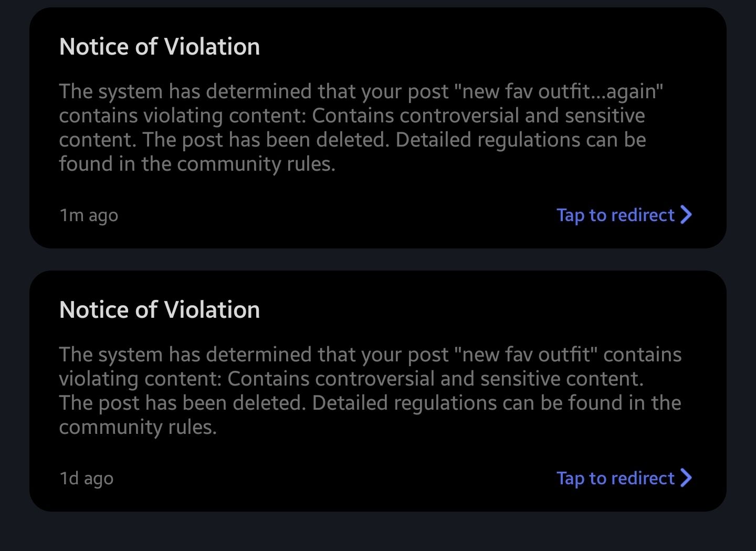Screen dimensions: 756x551
Task: Click the quoted post title "new fav outfit...again"
Action: (559, 91)
